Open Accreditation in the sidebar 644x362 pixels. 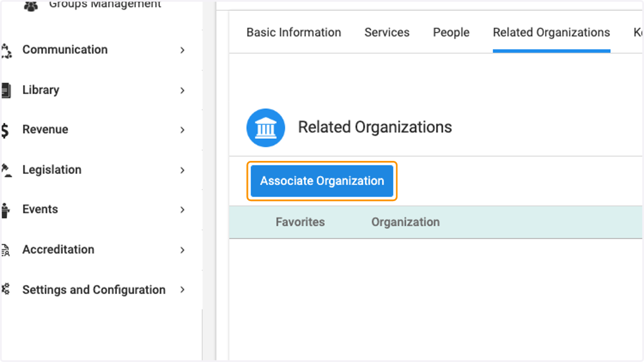pyautogui.click(x=58, y=249)
